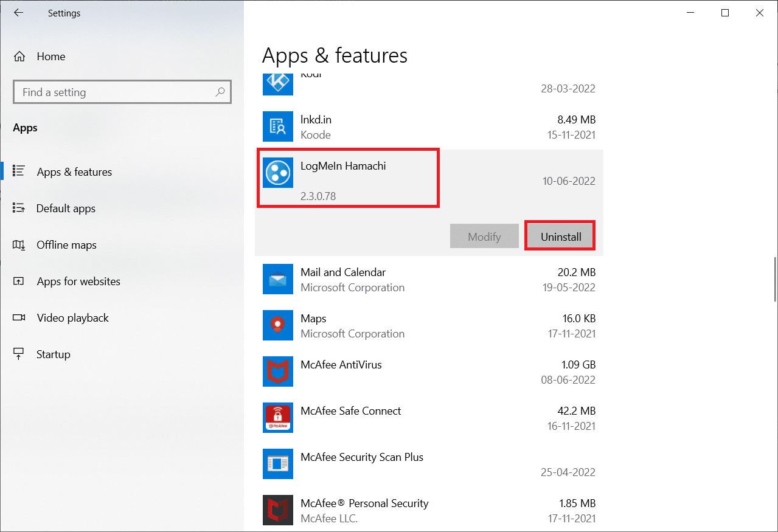Click the Hamachi version 2.3.0.78 text

pos(318,196)
